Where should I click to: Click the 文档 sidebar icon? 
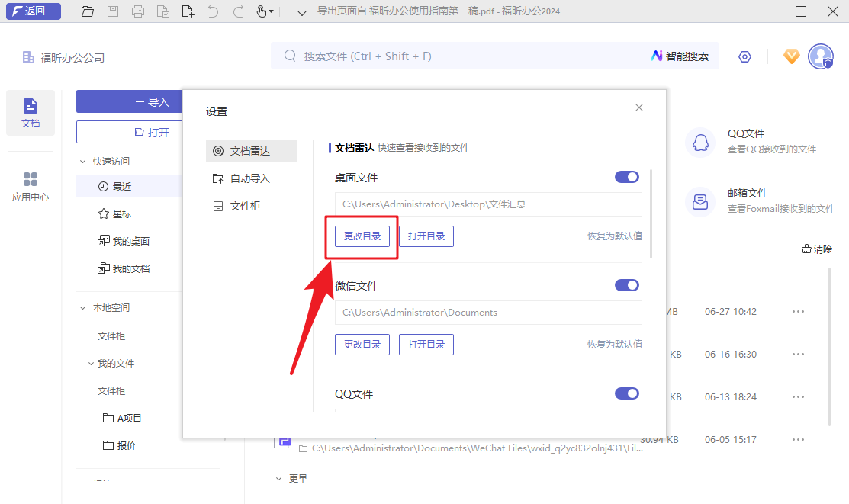pyautogui.click(x=30, y=112)
